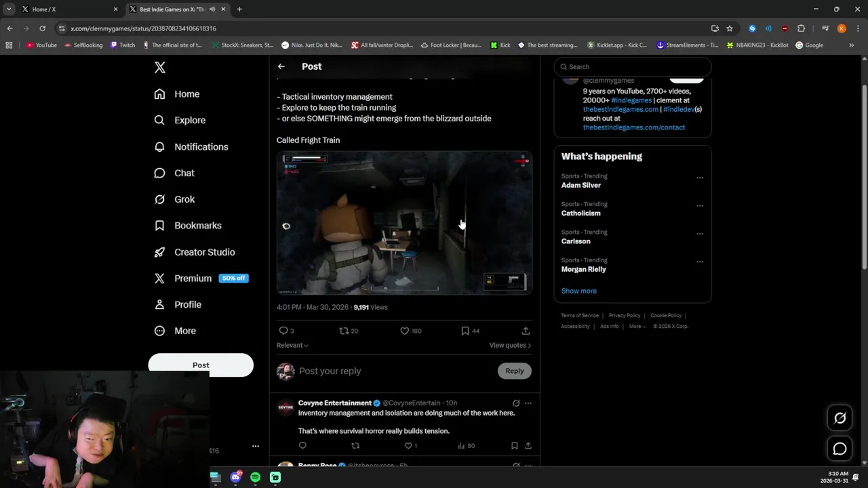The image size is (868, 488).
Task: Open Creator Studio
Action: pos(195,252)
